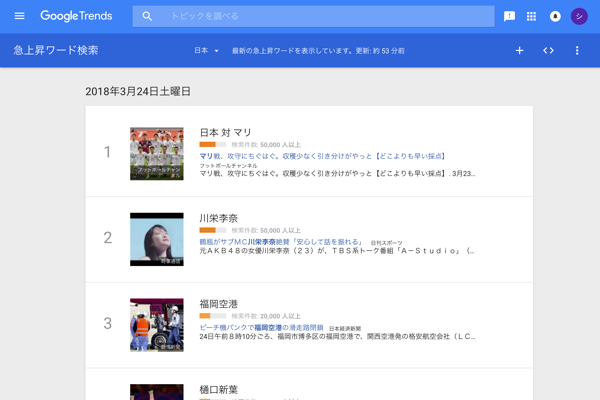Click the embed code icon
The height and width of the screenshot is (400, 600).
[548, 51]
